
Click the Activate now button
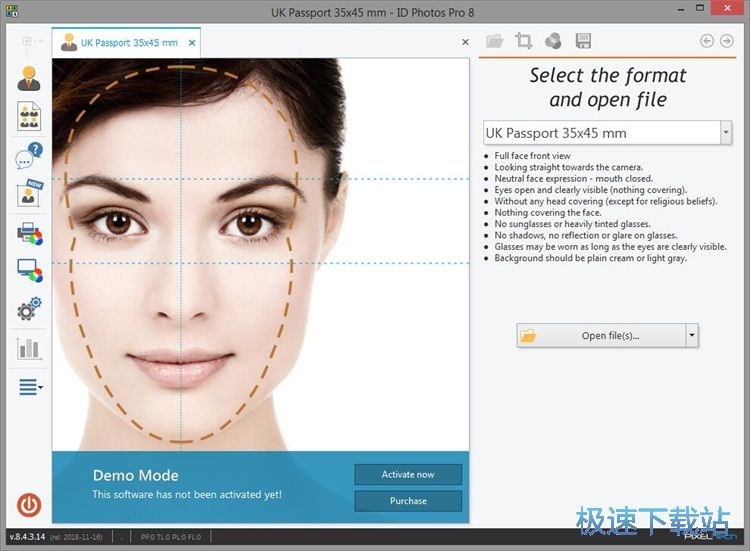click(408, 474)
